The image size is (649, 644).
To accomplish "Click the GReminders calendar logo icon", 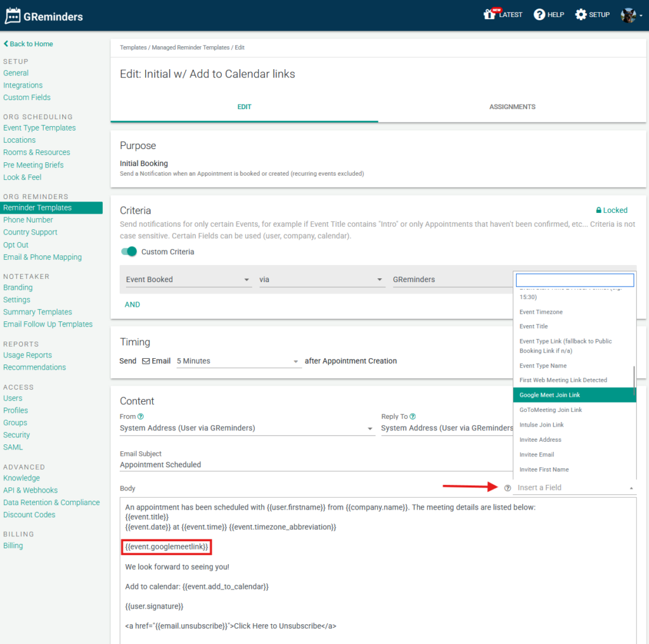I will pos(13,16).
